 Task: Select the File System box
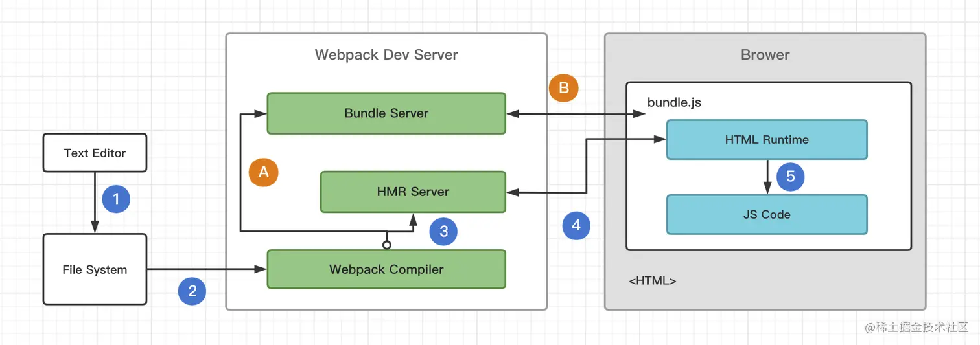(95, 269)
